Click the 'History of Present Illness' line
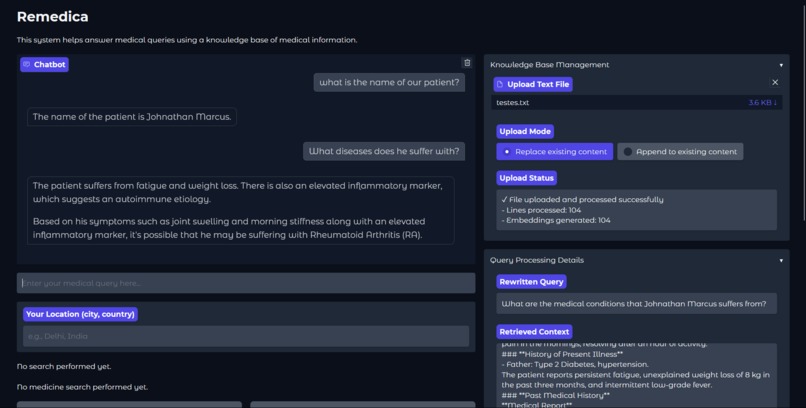806x408 pixels. pyautogui.click(x=562, y=354)
